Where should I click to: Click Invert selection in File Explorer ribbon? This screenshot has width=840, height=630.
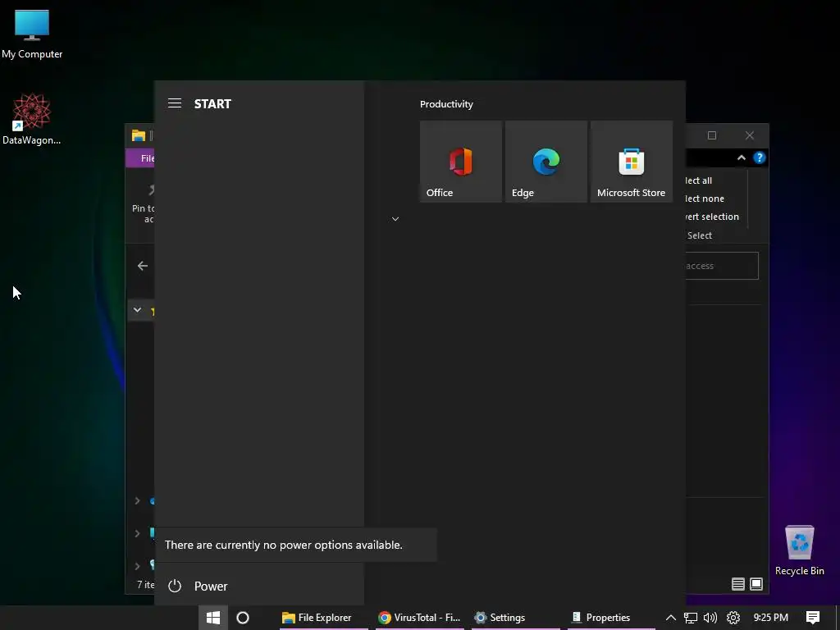(712, 217)
